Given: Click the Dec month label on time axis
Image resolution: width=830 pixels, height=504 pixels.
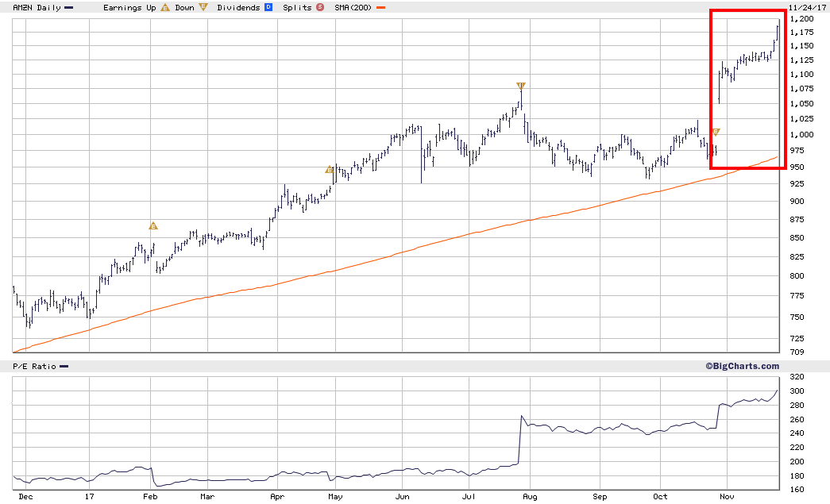Looking at the screenshot, I should (25, 497).
